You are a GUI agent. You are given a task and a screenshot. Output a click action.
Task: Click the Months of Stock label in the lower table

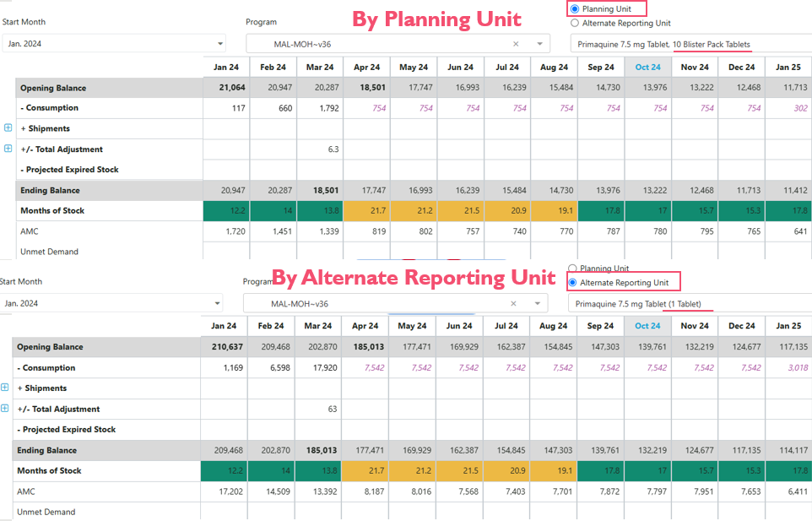pyautogui.click(x=49, y=471)
